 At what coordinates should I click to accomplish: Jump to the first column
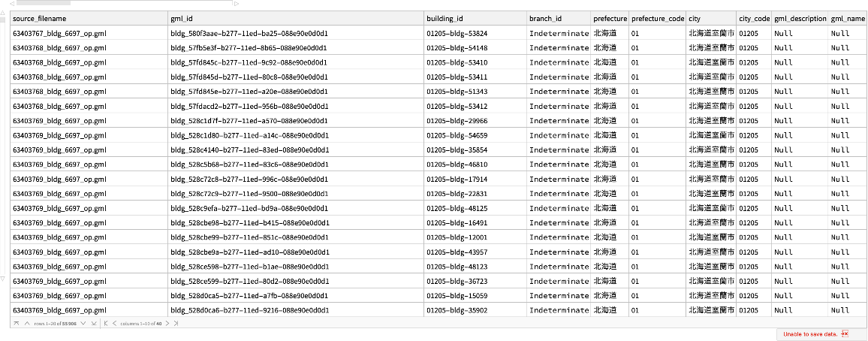pyautogui.click(x=105, y=323)
